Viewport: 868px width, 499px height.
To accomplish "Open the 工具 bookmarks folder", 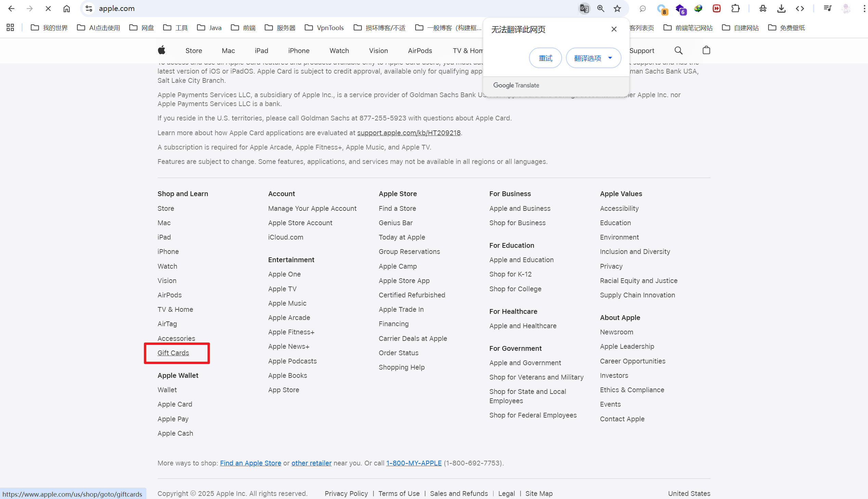I will click(x=176, y=28).
